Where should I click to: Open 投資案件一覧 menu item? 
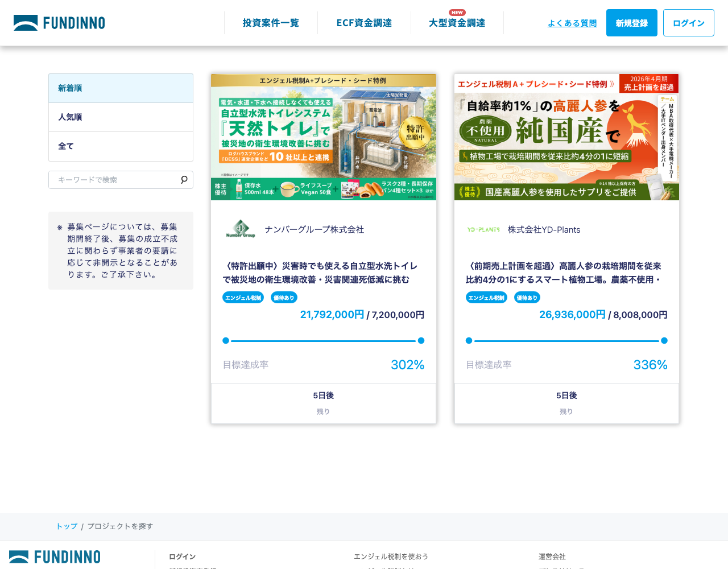pos(271,23)
